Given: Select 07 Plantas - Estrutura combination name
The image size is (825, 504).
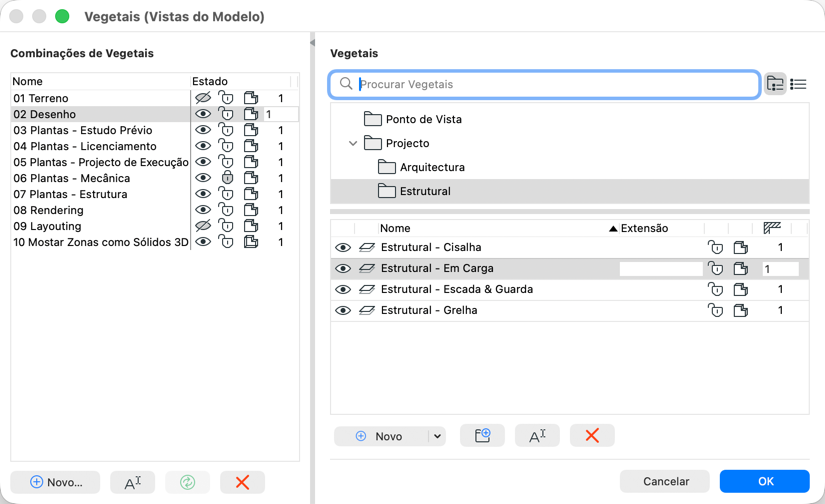Looking at the screenshot, I should coord(71,194).
